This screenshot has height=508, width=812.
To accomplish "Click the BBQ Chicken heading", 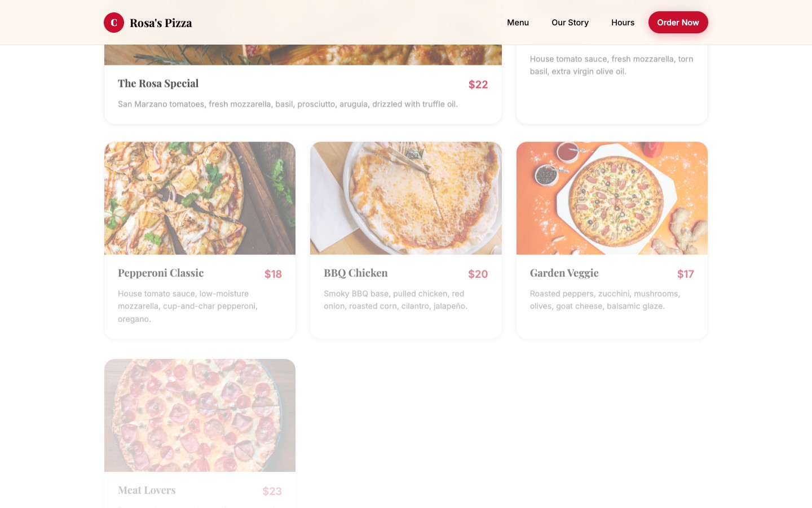I will 356,273.
